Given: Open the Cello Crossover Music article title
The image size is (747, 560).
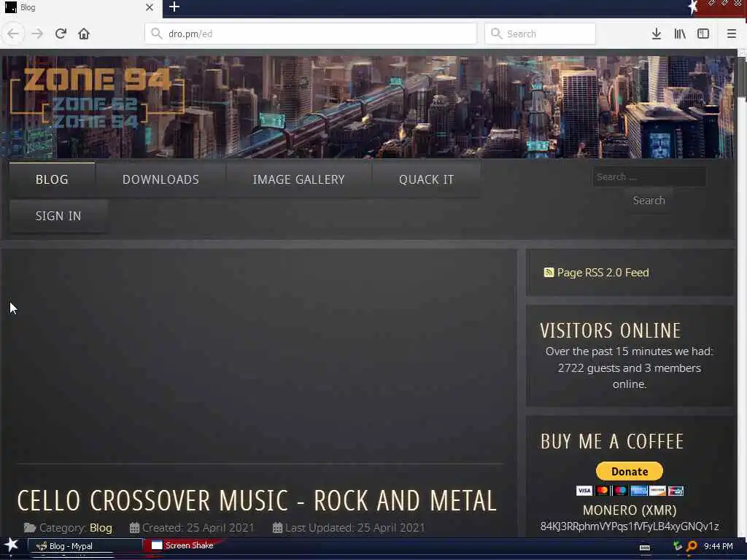Looking at the screenshot, I should 257,500.
